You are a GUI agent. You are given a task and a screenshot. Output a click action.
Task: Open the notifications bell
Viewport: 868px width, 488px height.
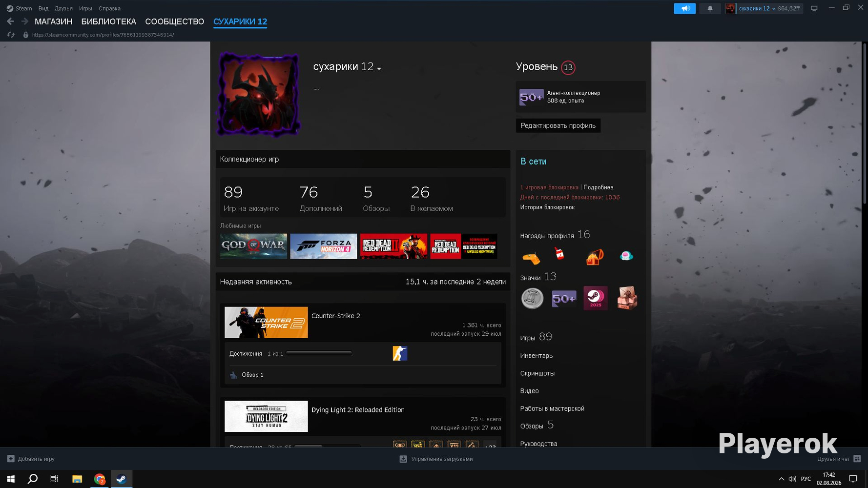(x=710, y=8)
